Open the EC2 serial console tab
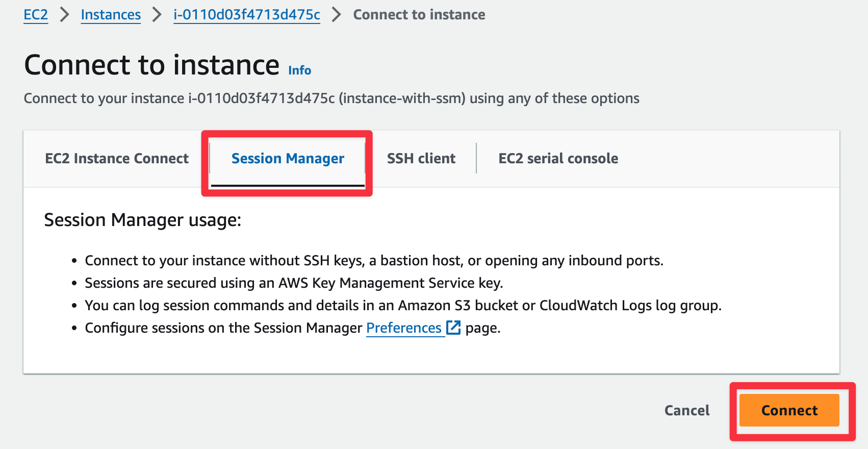 (x=558, y=159)
